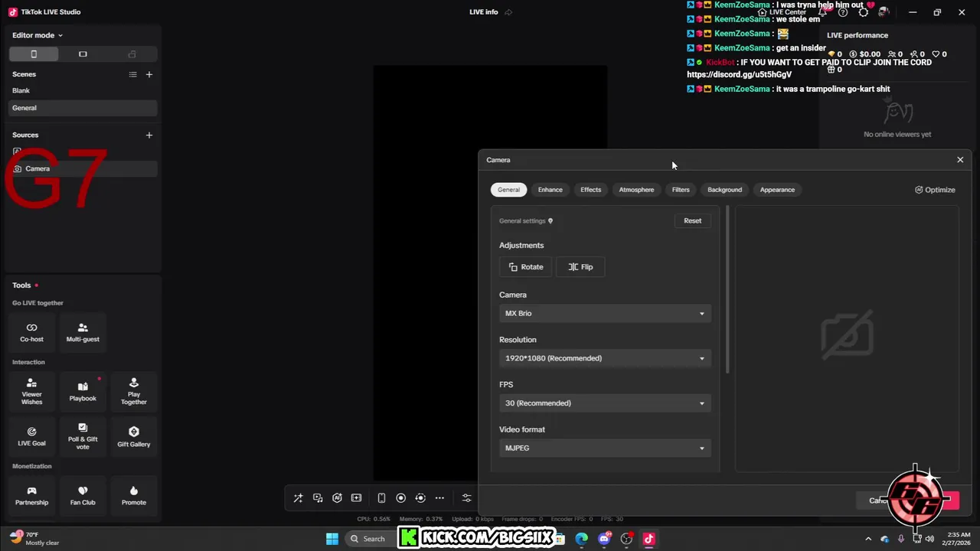This screenshot has width=980, height=551.
Task: Click the Flip adjustment button
Action: pyautogui.click(x=580, y=267)
